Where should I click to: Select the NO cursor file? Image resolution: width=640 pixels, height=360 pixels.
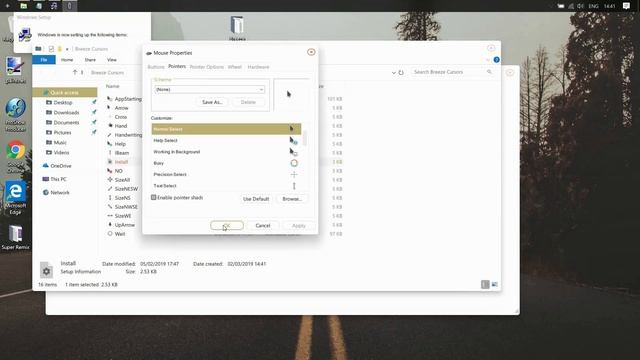pyautogui.click(x=118, y=171)
